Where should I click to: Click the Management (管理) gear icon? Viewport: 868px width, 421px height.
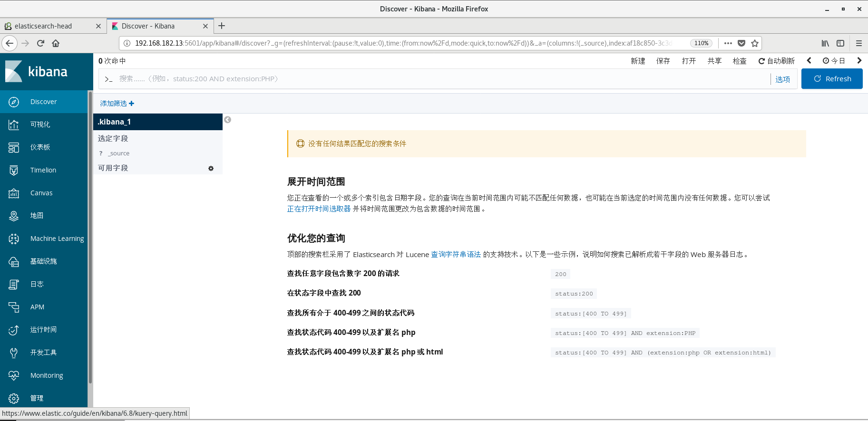(14, 398)
